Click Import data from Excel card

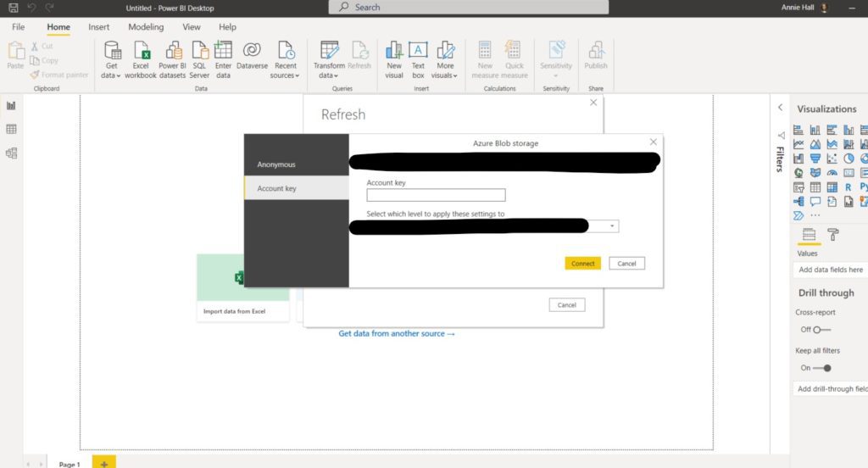tap(242, 288)
